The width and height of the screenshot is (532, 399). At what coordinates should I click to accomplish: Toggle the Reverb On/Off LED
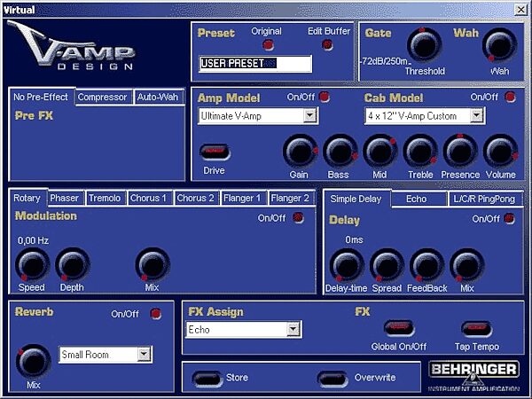pos(156,314)
